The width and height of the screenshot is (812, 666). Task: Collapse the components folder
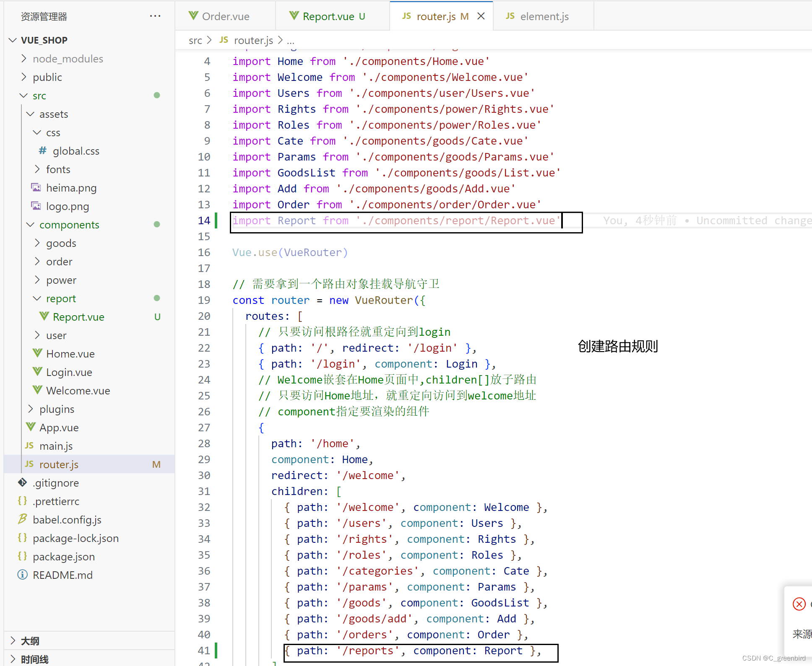[x=31, y=224]
